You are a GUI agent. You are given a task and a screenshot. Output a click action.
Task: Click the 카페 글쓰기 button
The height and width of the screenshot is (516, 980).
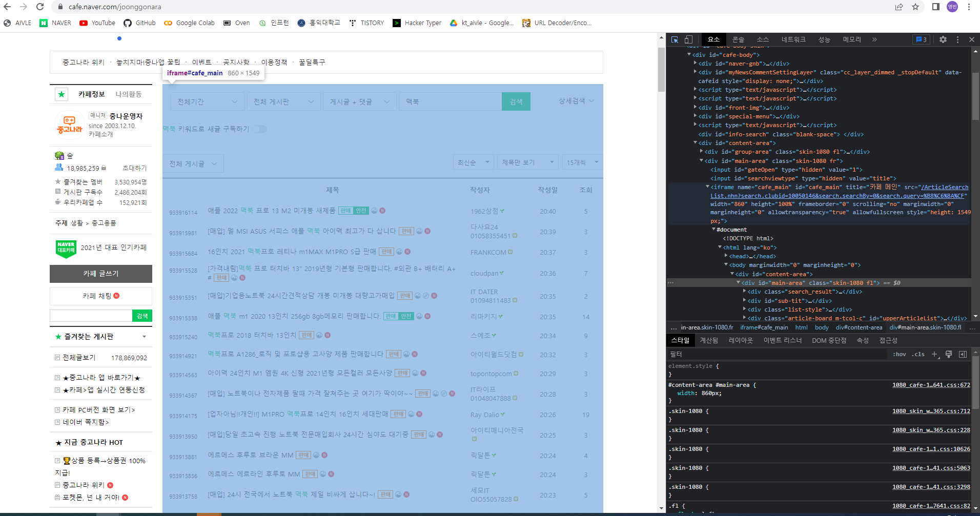click(x=101, y=274)
